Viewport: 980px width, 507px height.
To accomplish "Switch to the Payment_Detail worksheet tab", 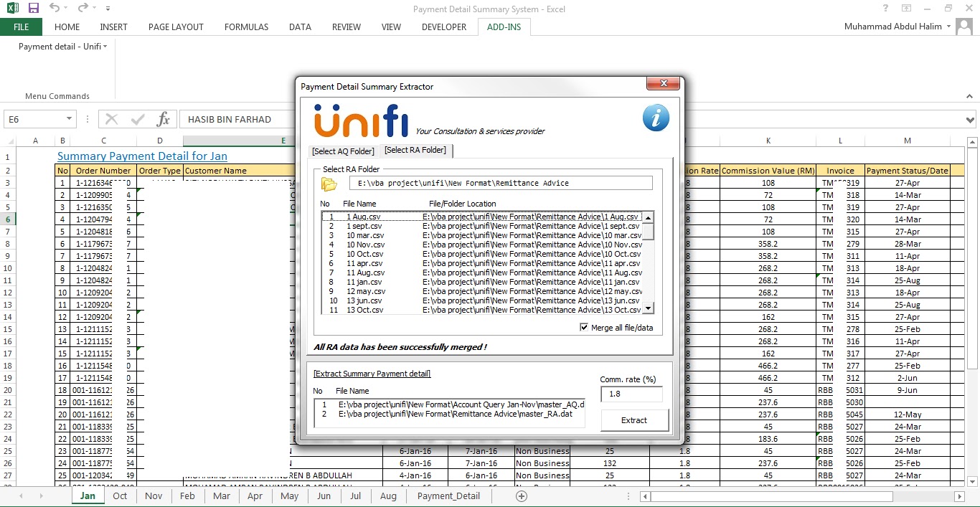I will [448, 496].
